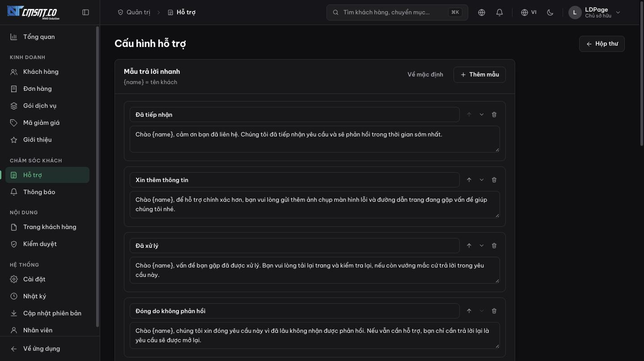Select Hỗ trợ sidebar item

47,175
